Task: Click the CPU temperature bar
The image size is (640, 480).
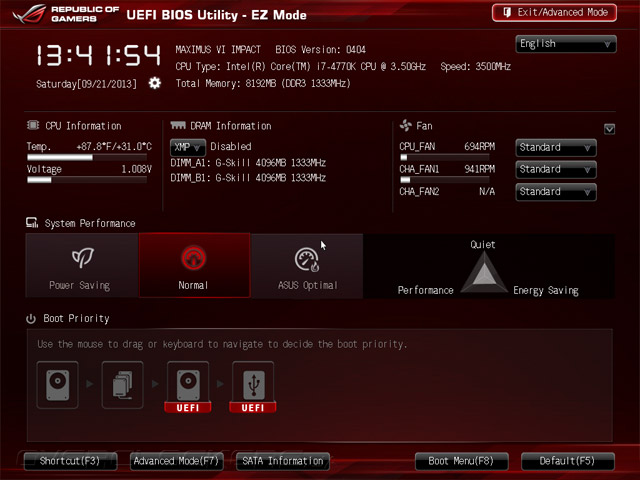Action: click(87, 157)
